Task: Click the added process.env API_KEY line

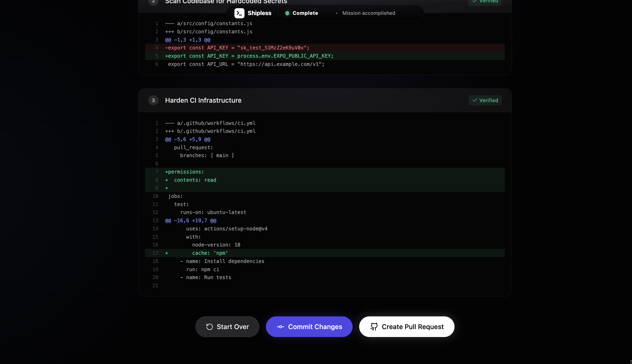Action: [x=249, y=56]
